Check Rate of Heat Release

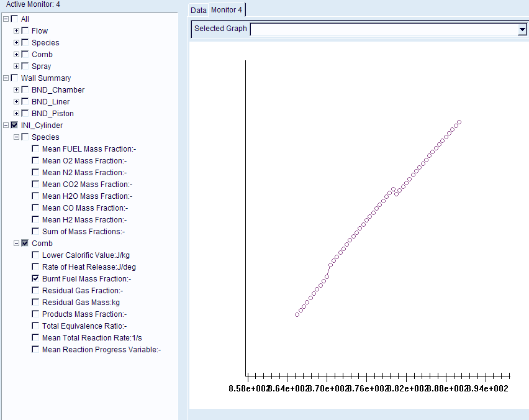[35, 267]
